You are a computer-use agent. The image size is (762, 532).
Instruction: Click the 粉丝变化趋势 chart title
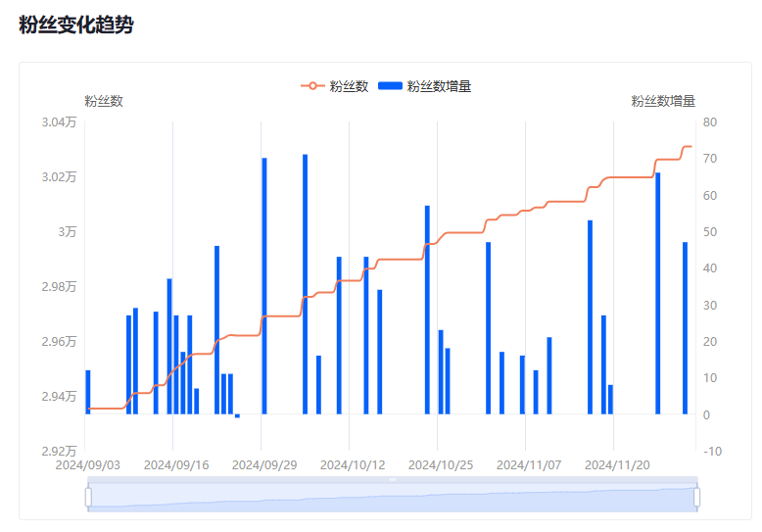click(x=75, y=25)
